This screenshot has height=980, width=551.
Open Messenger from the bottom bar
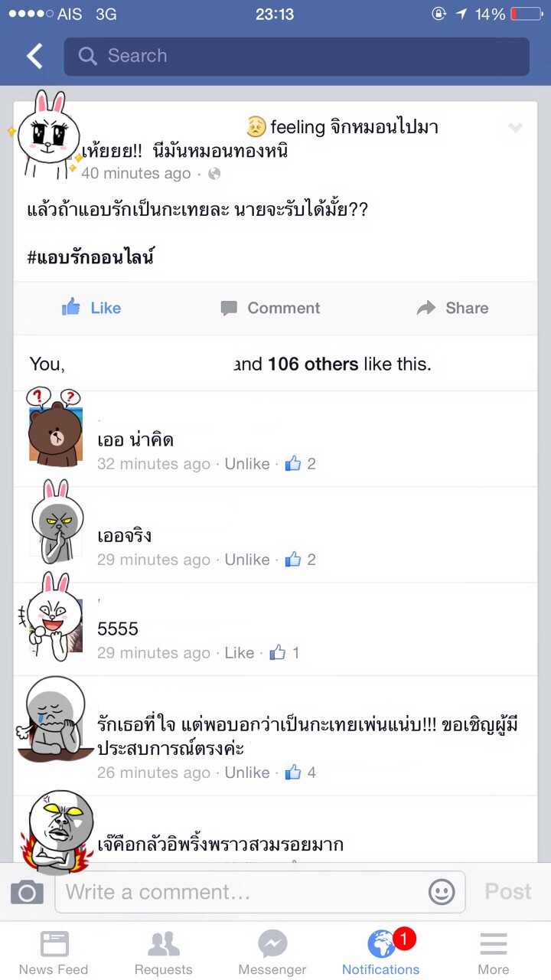(x=272, y=953)
